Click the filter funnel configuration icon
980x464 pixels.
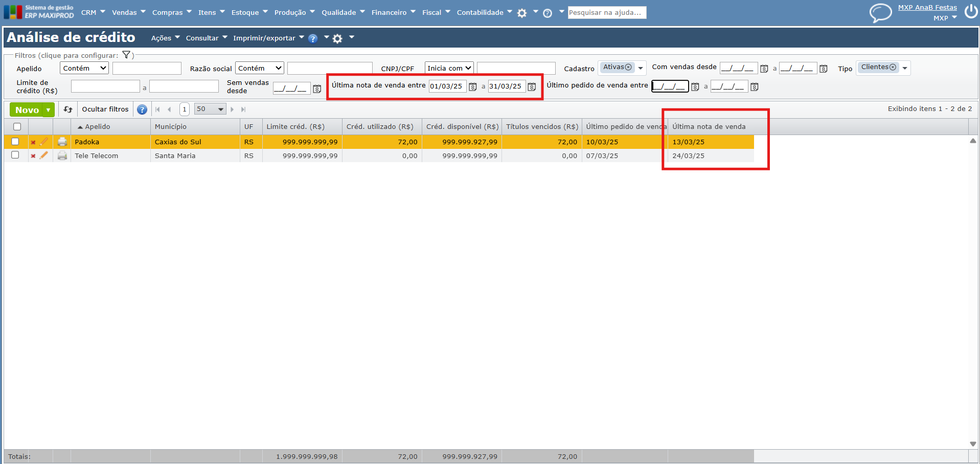(126, 55)
